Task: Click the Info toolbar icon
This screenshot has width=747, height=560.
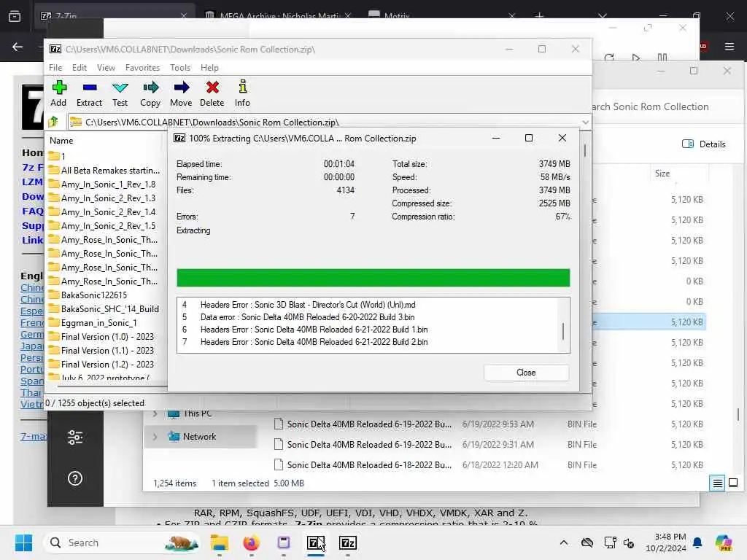Action: pyautogui.click(x=242, y=93)
